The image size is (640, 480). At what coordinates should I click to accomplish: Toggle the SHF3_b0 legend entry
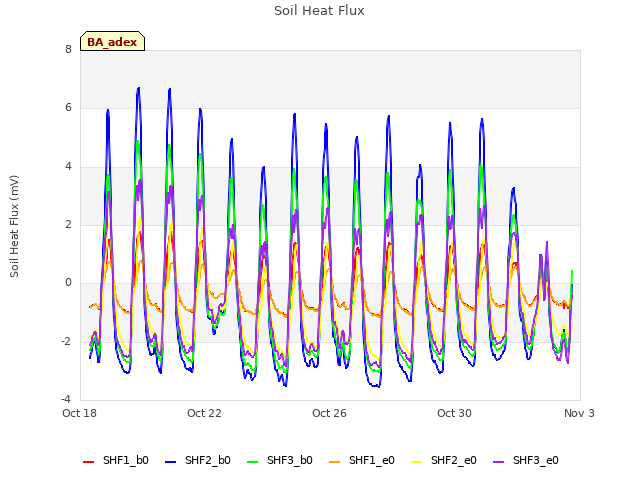280,460
